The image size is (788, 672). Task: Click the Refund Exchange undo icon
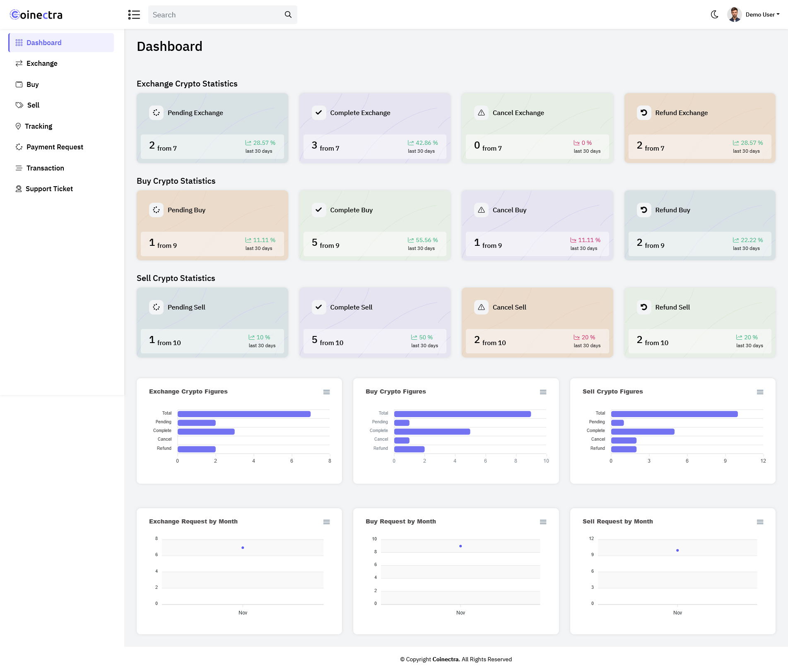[x=643, y=113]
